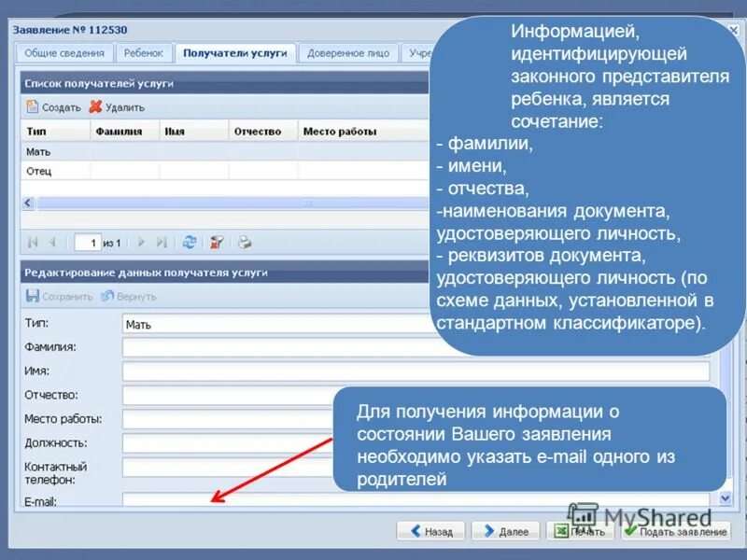Jump to last page in pagination bar
This screenshot has height=560, width=747.
coord(161,240)
